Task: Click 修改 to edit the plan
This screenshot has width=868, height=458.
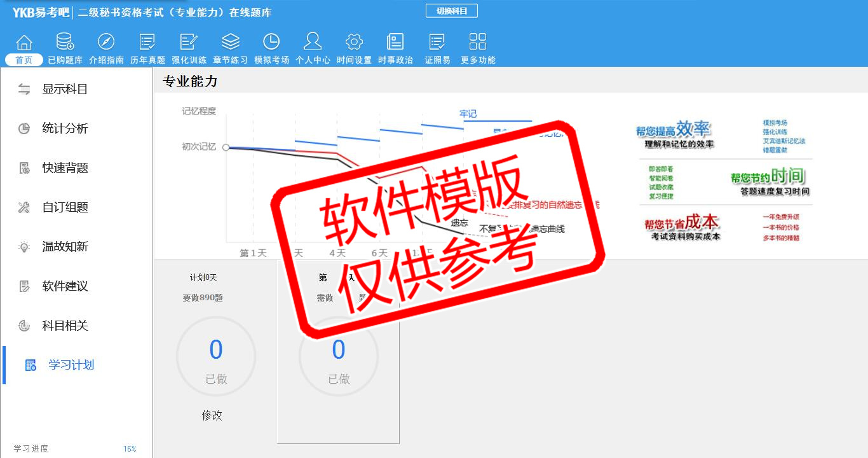Action: tap(212, 415)
